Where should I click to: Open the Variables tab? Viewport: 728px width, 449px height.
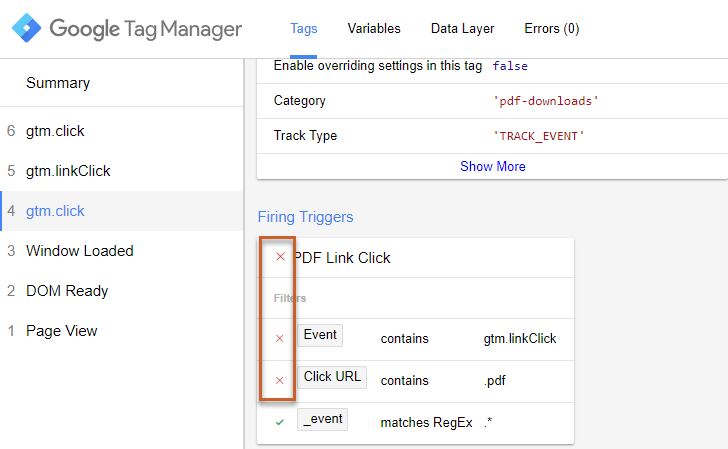374,29
